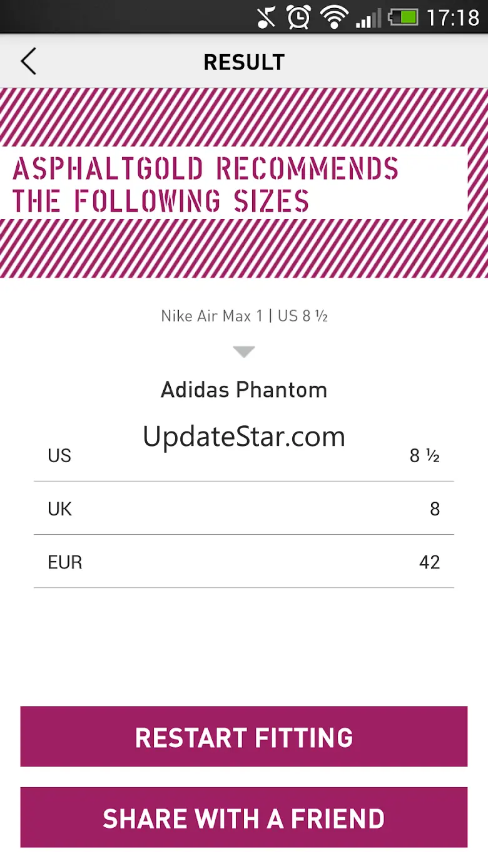This screenshot has width=488, height=868.
Task: Tap the Asphaltgold recommends banner heading
Action: coord(206,185)
